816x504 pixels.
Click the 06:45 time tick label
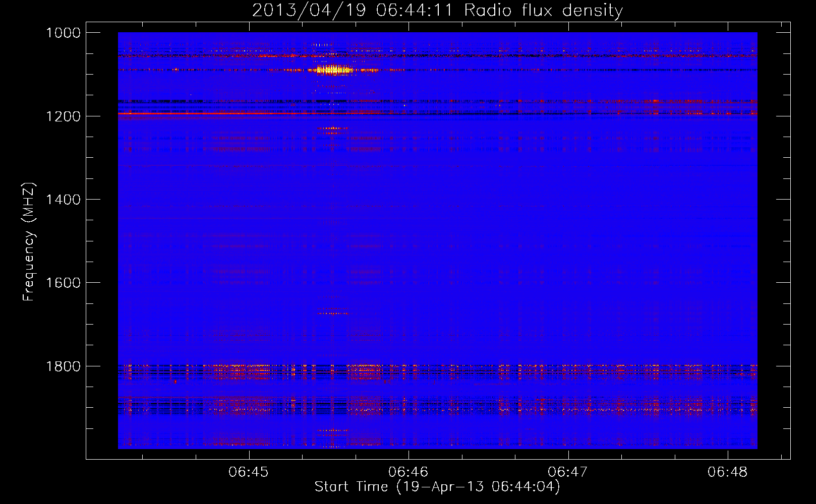249,472
